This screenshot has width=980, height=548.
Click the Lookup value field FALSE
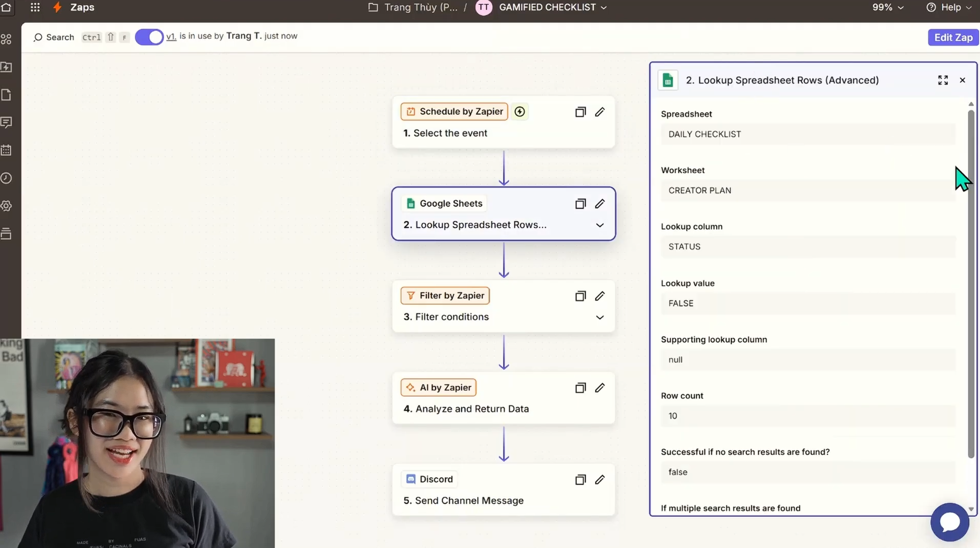click(x=808, y=304)
